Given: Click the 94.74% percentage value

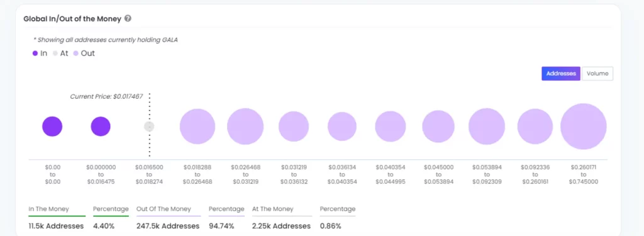Looking at the screenshot, I should coord(221,226).
